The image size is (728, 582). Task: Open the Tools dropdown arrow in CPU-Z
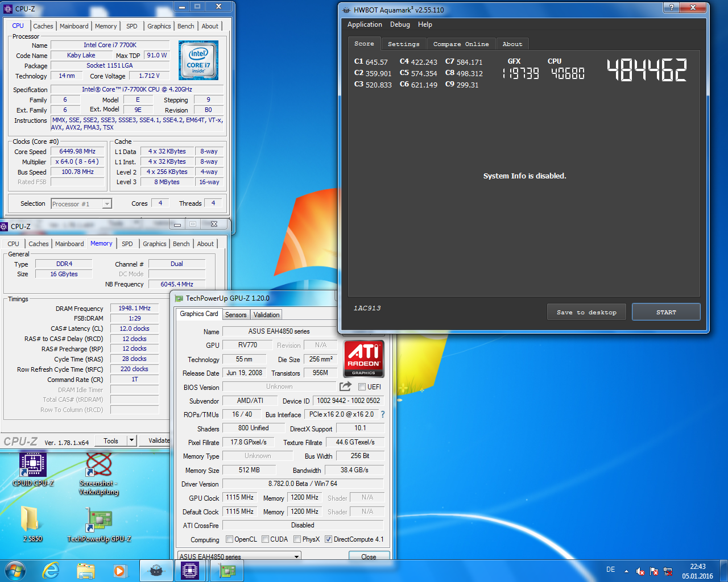131,440
